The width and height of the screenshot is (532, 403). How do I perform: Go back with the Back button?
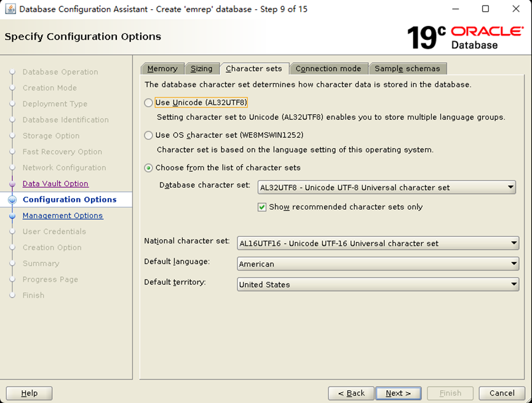click(351, 393)
